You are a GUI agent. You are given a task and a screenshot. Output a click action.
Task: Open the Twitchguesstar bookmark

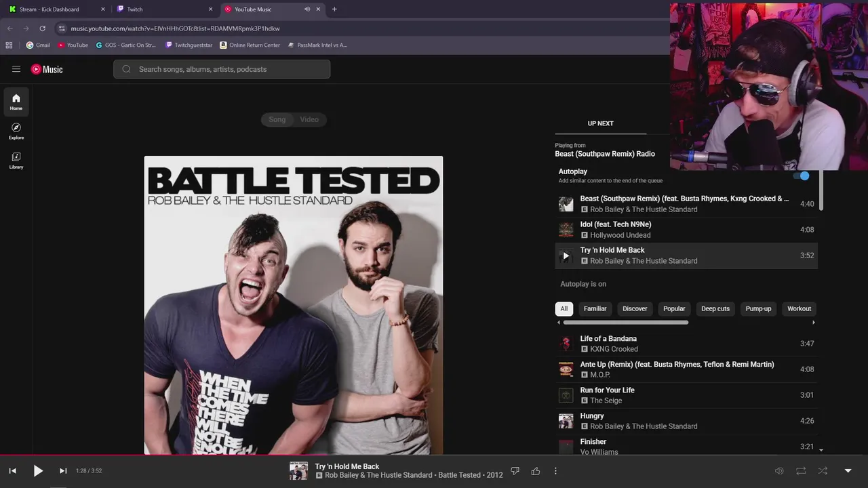pyautogui.click(x=189, y=45)
